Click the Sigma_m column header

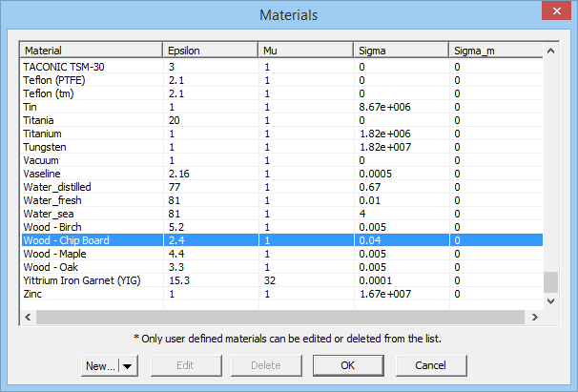[492, 50]
